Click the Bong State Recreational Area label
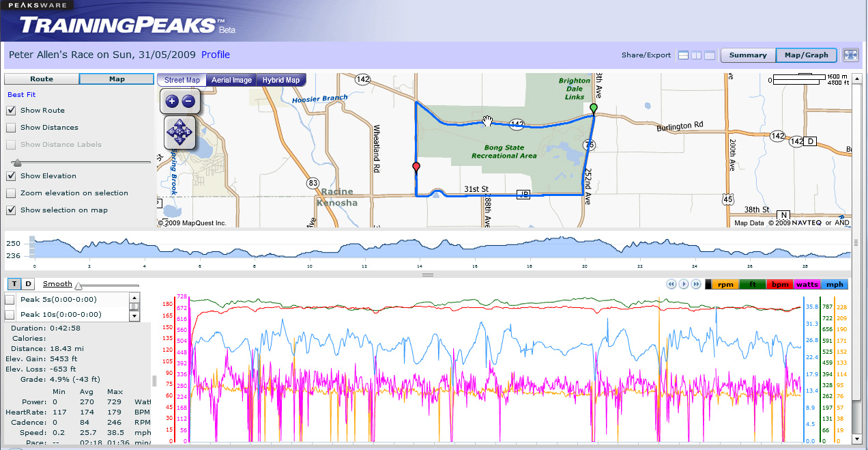 (x=504, y=152)
